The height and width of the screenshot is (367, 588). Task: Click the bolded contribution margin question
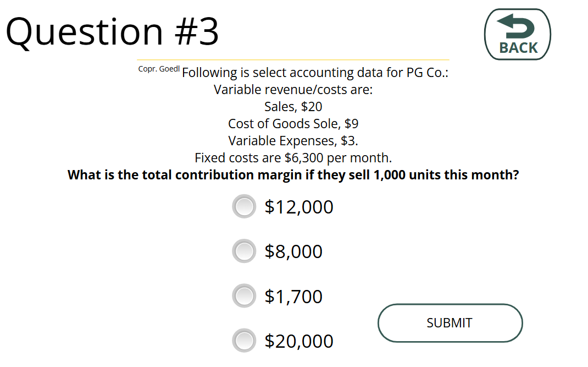coord(293,174)
